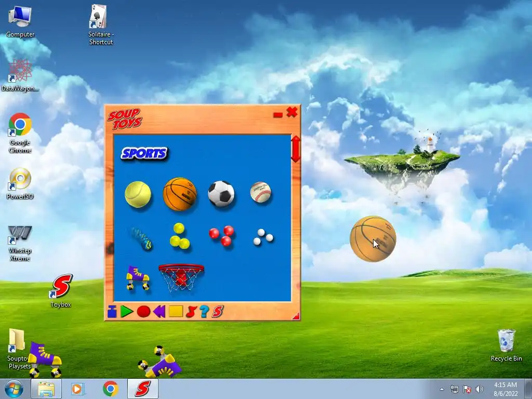The height and width of the screenshot is (399, 532).
Task: Click the blue weight icon in toybox toolbar
Action: (112, 312)
